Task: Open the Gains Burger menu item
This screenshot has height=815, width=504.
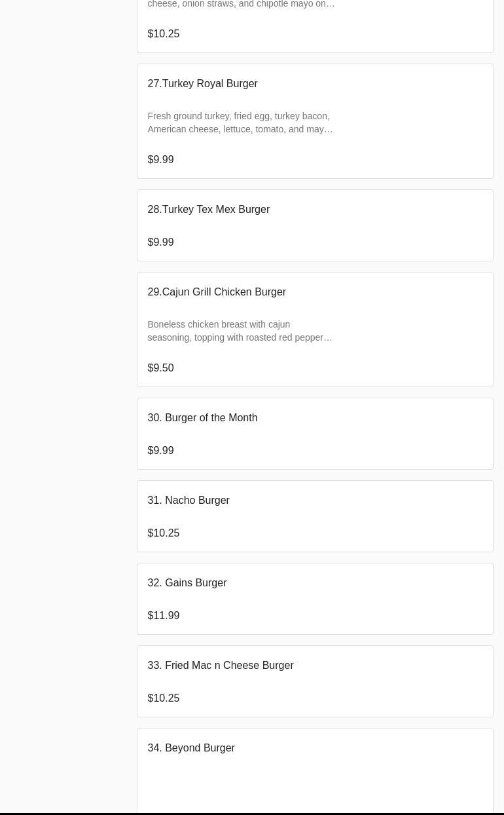Action: (x=187, y=583)
